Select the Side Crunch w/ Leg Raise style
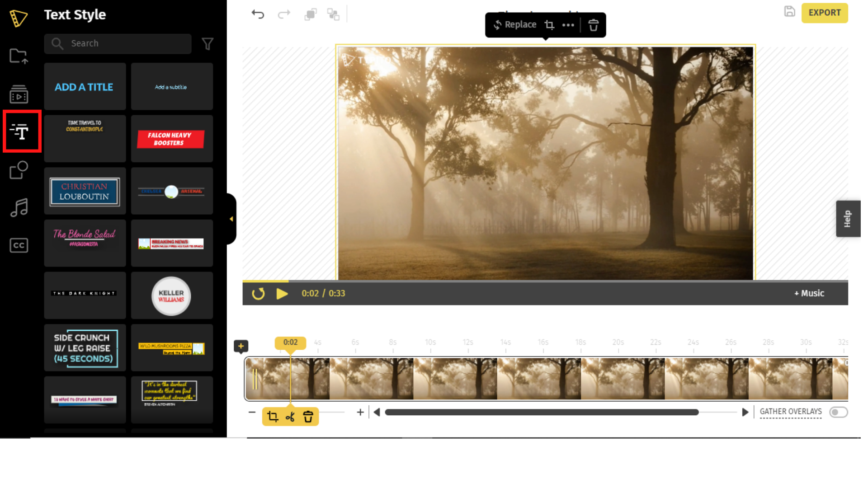The width and height of the screenshot is (868, 488). [85, 348]
